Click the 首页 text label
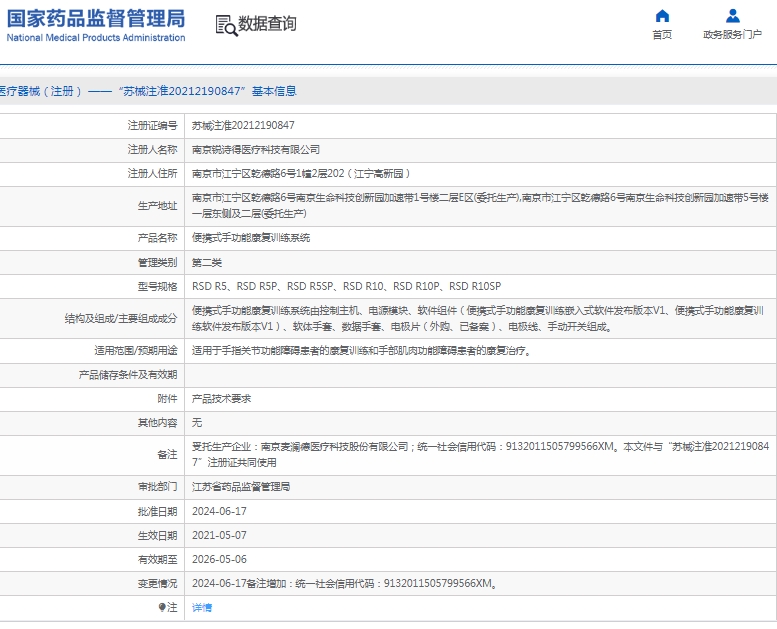The width and height of the screenshot is (777, 629). pos(662,35)
